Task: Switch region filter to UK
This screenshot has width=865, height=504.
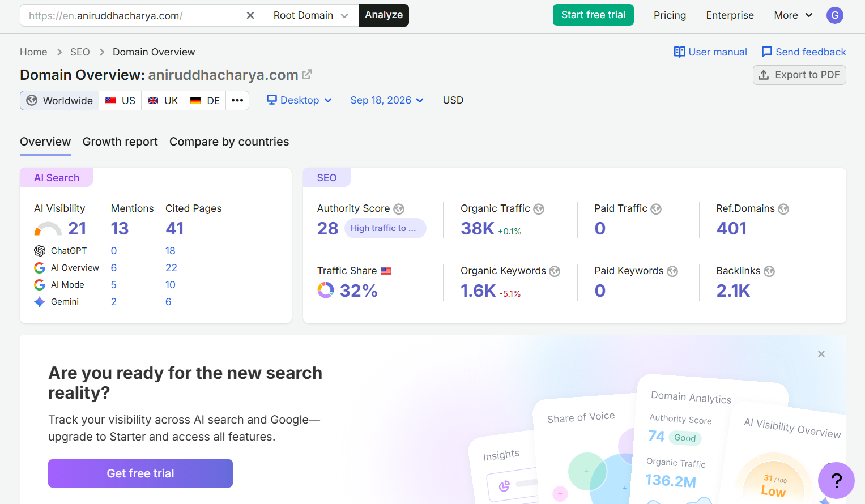Action: (x=163, y=100)
